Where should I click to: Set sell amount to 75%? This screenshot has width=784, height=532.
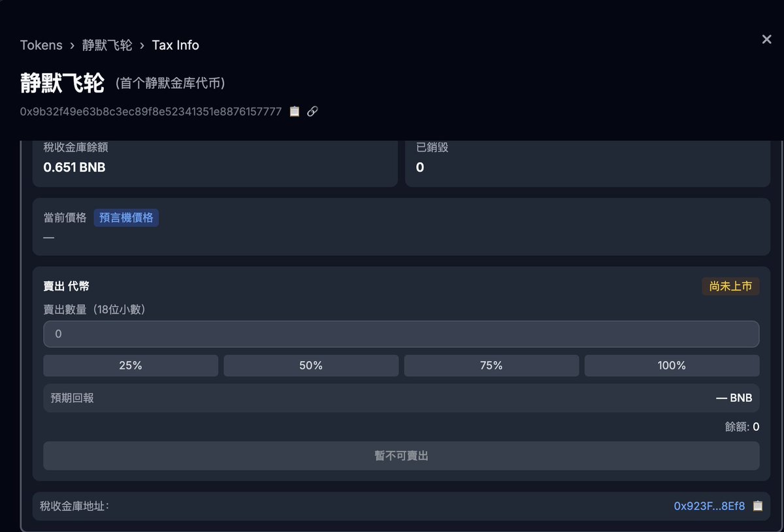coord(491,366)
